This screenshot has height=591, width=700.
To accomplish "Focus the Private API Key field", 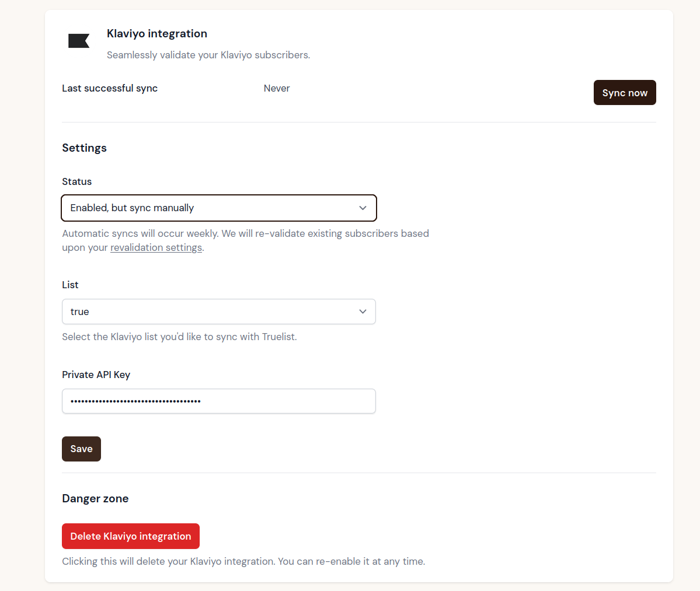I will click(219, 401).
